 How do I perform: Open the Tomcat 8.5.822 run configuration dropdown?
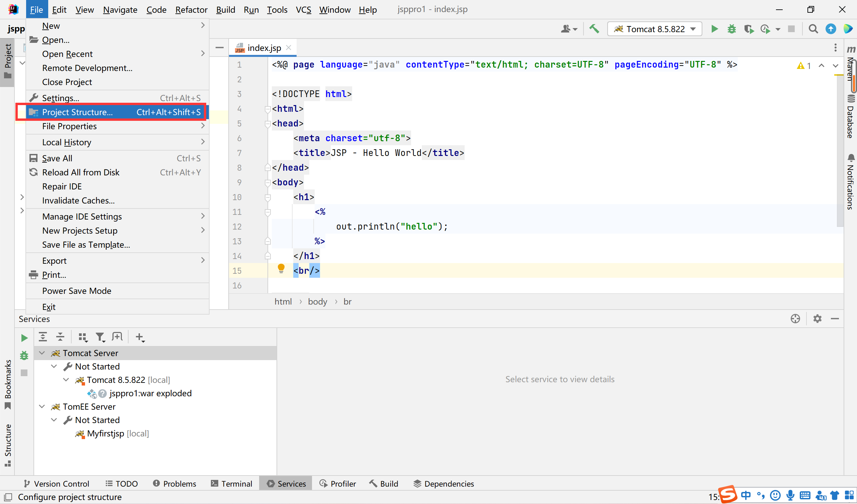(655, 29)
